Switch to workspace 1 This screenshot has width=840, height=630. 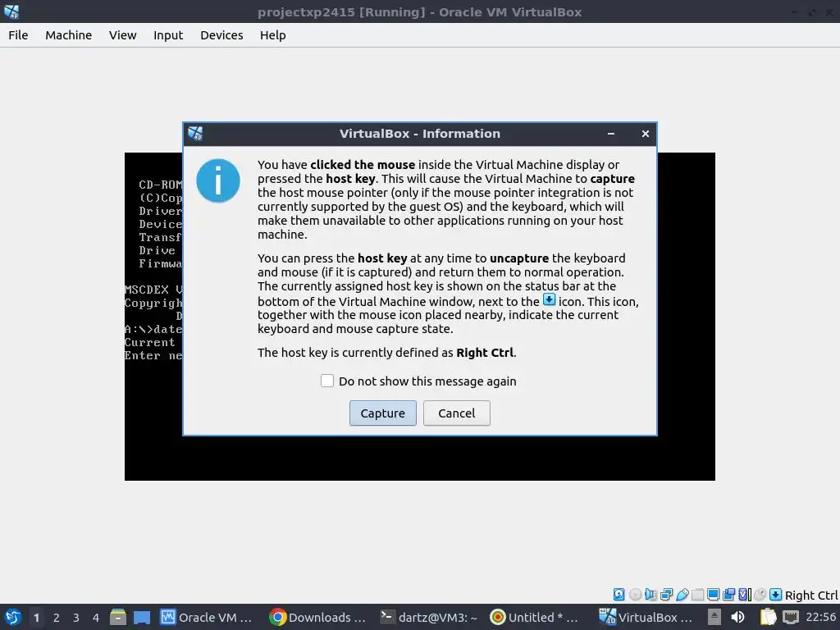click(x=36, y=617)
